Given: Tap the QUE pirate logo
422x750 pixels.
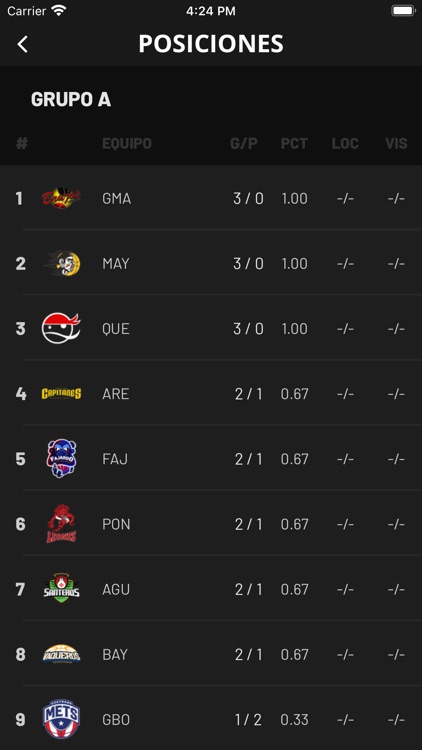Looking at the screenshot, I should coord(61,328).
